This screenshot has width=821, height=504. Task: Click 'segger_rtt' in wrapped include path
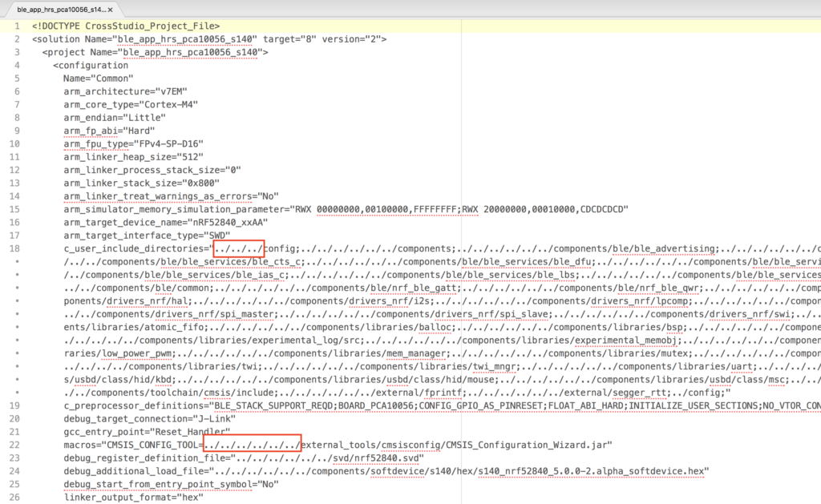pyautogui.click(x=640, y=393)
